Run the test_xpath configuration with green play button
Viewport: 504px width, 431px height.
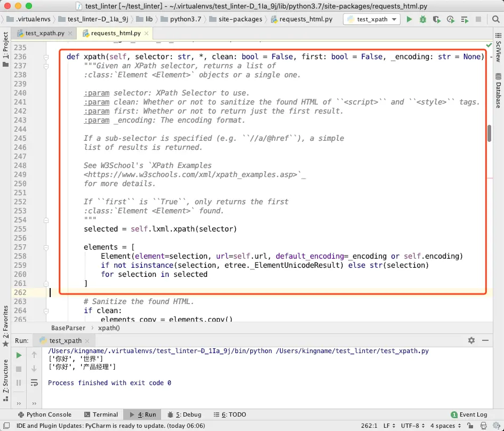[409, 19]
